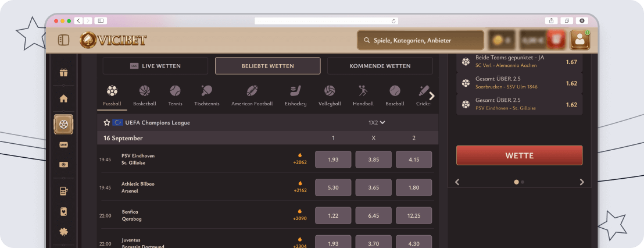Bet on draw 3.85 for PSV match
Image resolution: width=644 pixels, height=248 pixels.
pyautogui.click(x=373, y=160)
